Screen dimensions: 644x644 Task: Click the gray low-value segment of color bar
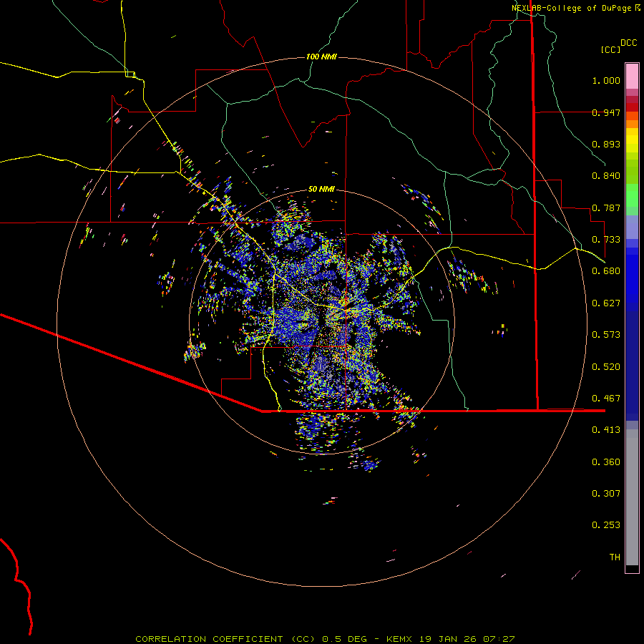tap(632, 497)
